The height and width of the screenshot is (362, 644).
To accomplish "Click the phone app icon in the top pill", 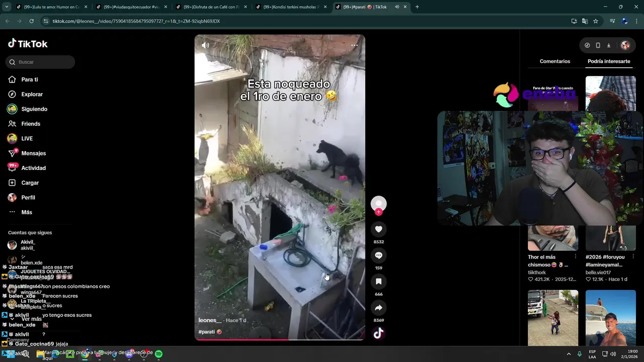I will 598,45.
